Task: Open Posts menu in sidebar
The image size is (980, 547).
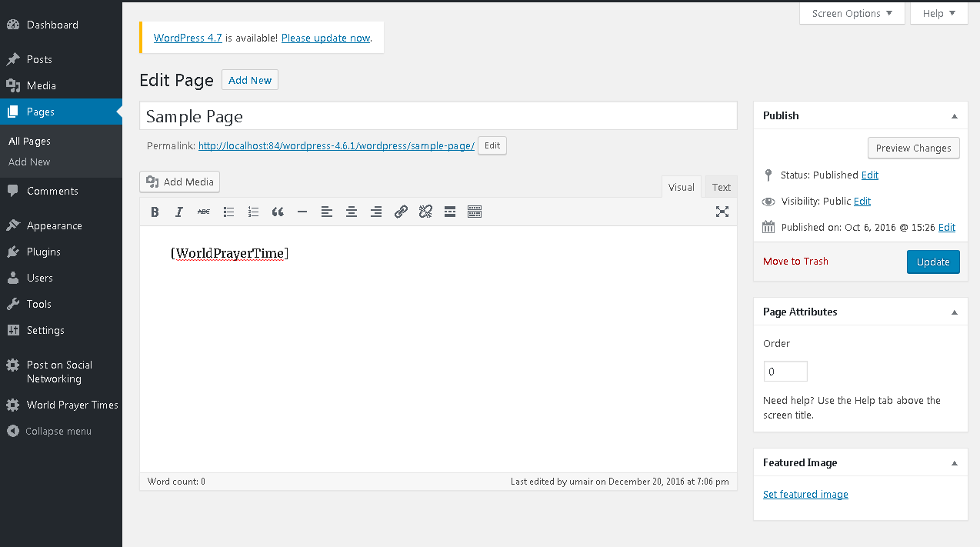Action: tap(61, 59)
